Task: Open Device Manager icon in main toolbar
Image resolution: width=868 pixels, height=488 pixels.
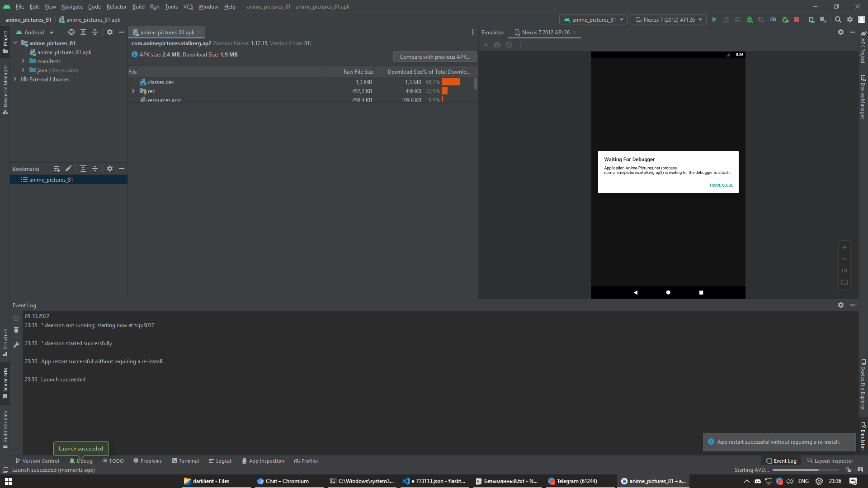Action: click(811, 20)
